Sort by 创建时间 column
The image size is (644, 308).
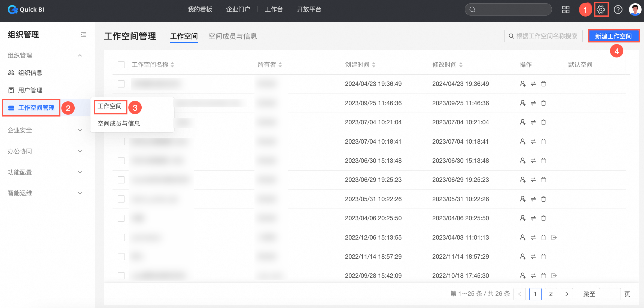(x=374, y=65)
